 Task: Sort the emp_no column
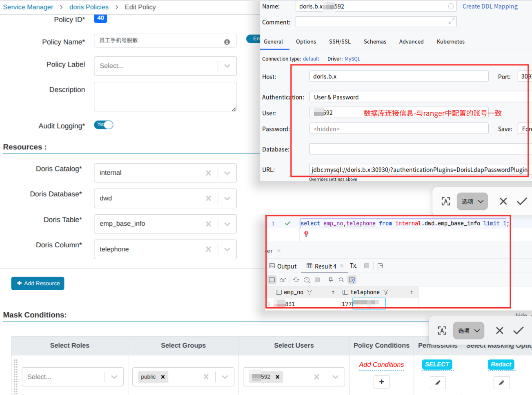(333, 292)
